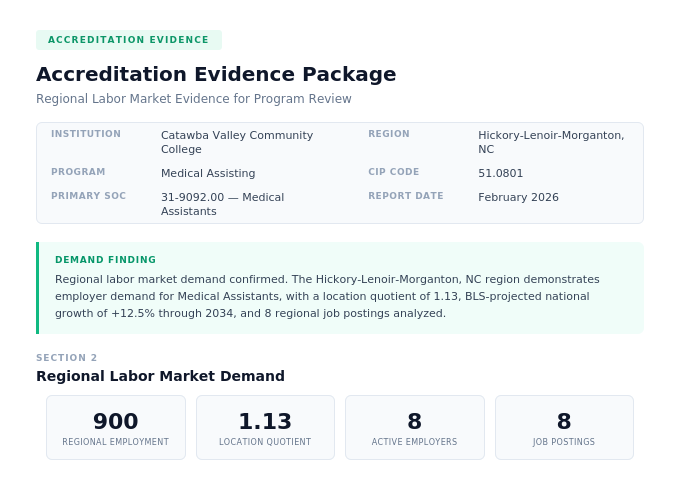Select Hickory-Lenoir-Morganton, NC region value
Image resolution: width=680 pixels, height=480 pixels.
coord(551,142)
